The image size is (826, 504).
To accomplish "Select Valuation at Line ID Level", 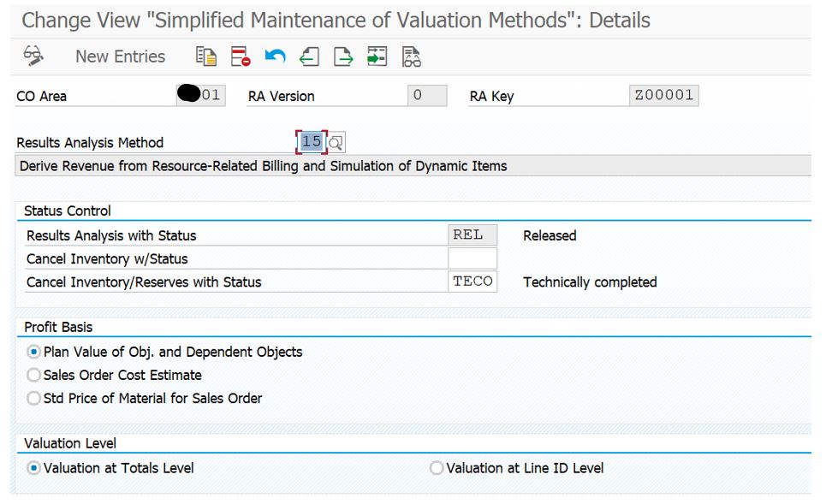I will click(x=437, y=468).
